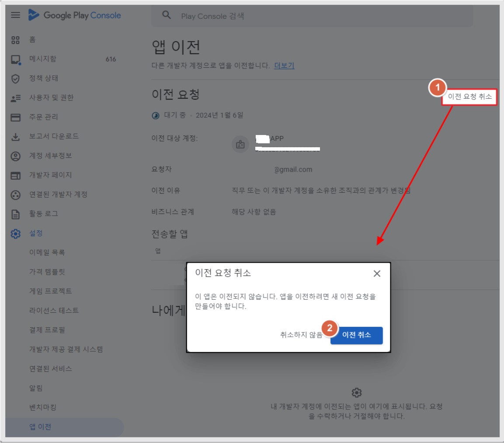Open 연결된 서비스 settings item
The height and width of the screenshot is (443, 504).
coord(50,368)
